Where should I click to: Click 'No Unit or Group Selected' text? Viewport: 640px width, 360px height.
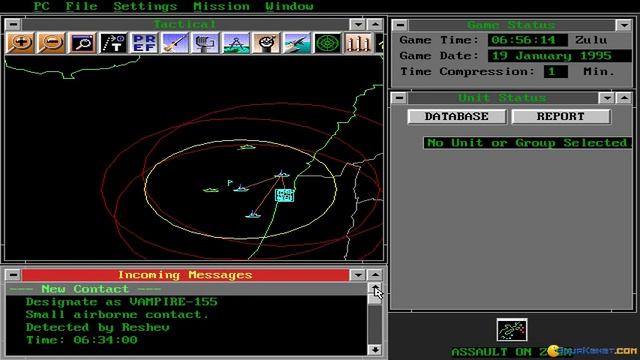[527, 143]
